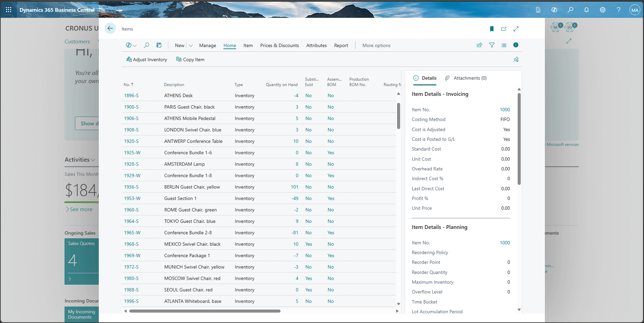Toggle the filter pane icon
644x323 pixels.
pos(492,45)
